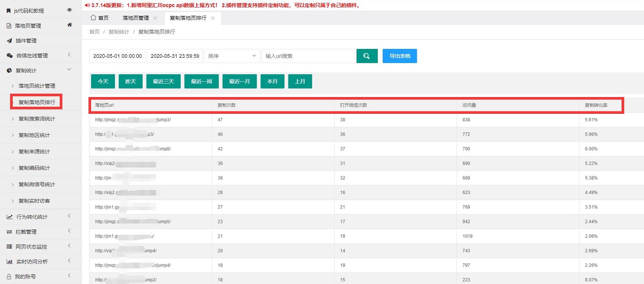Click the eye icon beside js代码和教程

point(70,10)
